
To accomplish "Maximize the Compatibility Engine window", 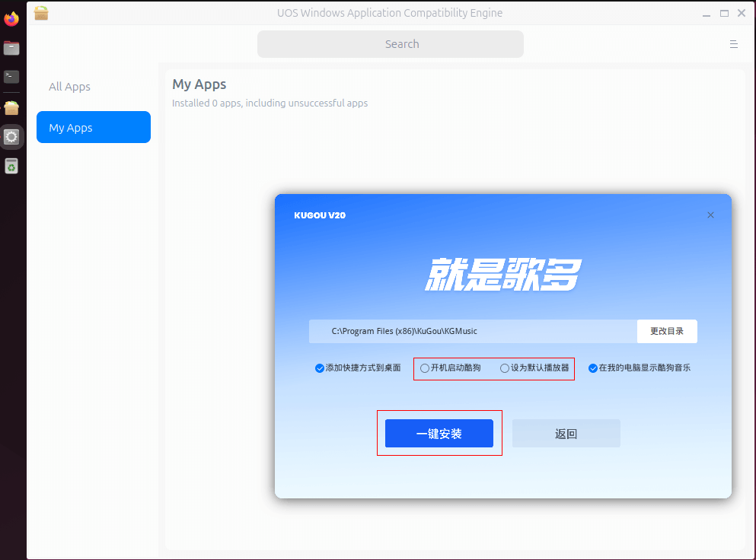I will tap(724, 14).
